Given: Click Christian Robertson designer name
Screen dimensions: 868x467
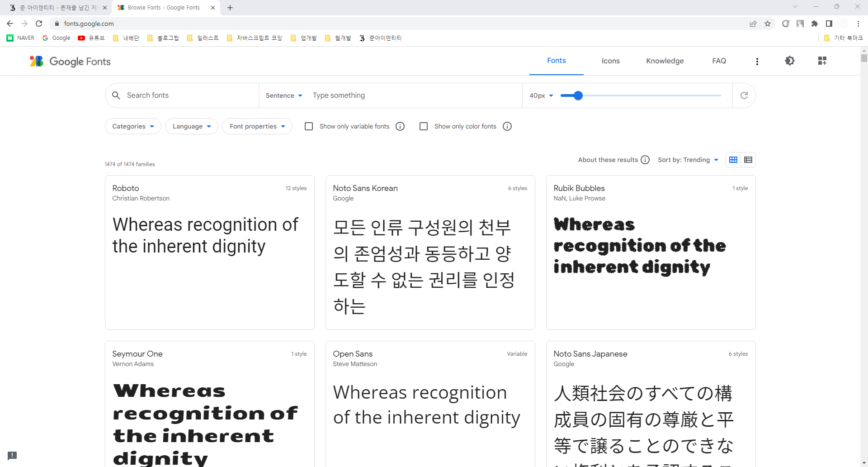Looking at the screenshot, I should pos(141,198).
